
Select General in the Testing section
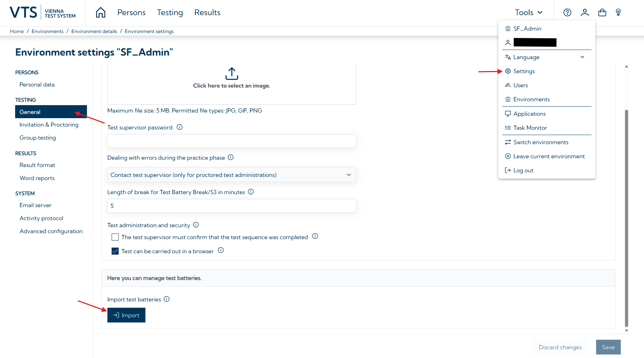coord(51,112)
